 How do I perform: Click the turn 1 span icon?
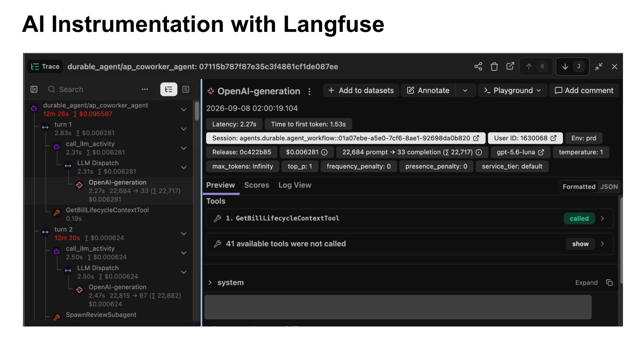coord(45,127)
